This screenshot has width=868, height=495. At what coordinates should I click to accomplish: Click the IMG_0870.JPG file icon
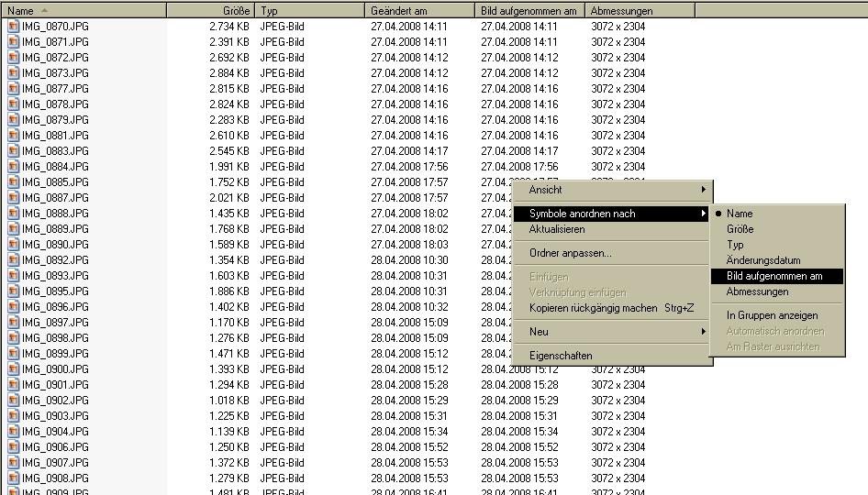click(13, 27)
